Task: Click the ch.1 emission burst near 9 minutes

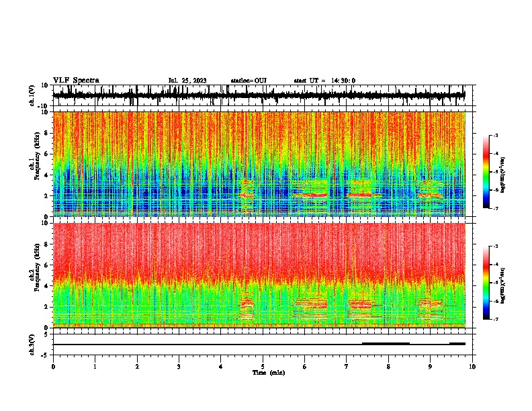Action: pyautogui.click(x=431, y=194)
